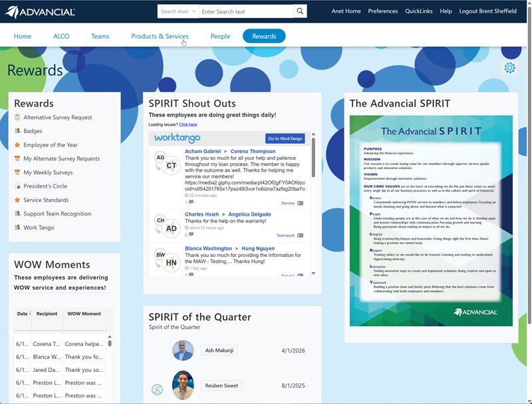This screenshot has width=532, height=404.
Task: Open Preferences in header
Action: coord(383,11)
